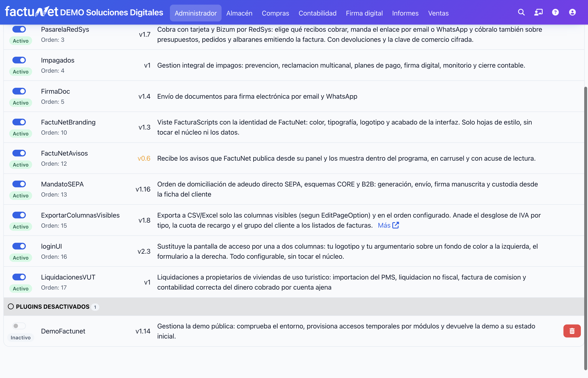The width and height of the screenshot is (588, 378).
Task: Expand the Contabilidad menu
Action: click(317, 13)
